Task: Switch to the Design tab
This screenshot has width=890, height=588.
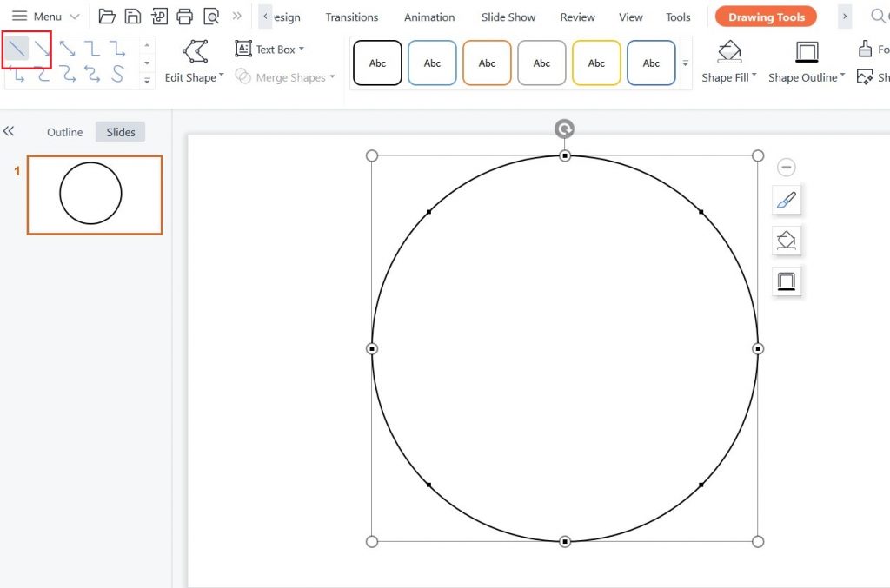Action: [287, 17]
